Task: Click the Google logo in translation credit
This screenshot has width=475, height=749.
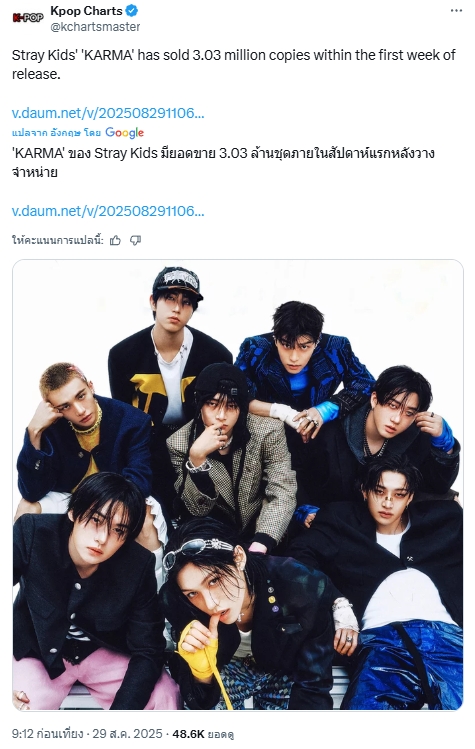Action: click(x=125, y=132)
